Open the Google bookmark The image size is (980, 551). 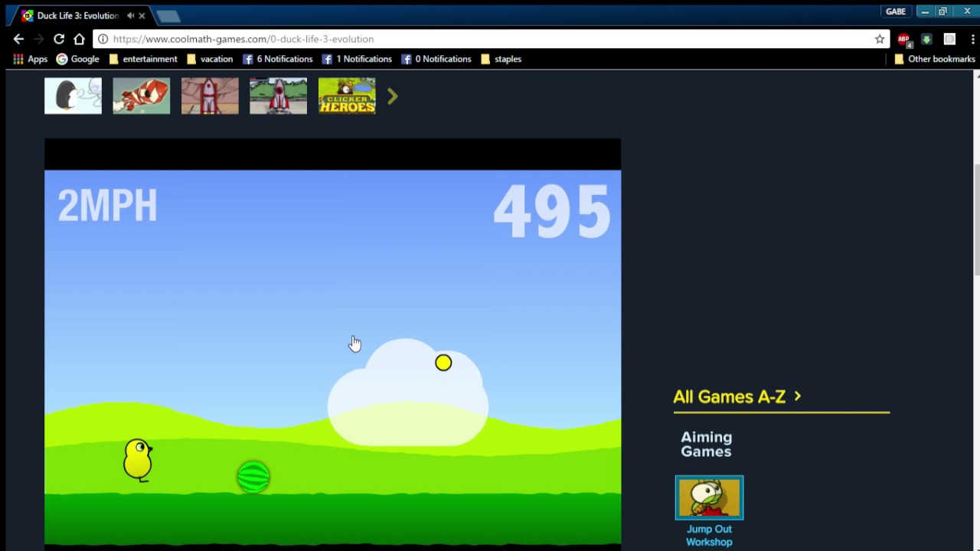pos(77,59)
